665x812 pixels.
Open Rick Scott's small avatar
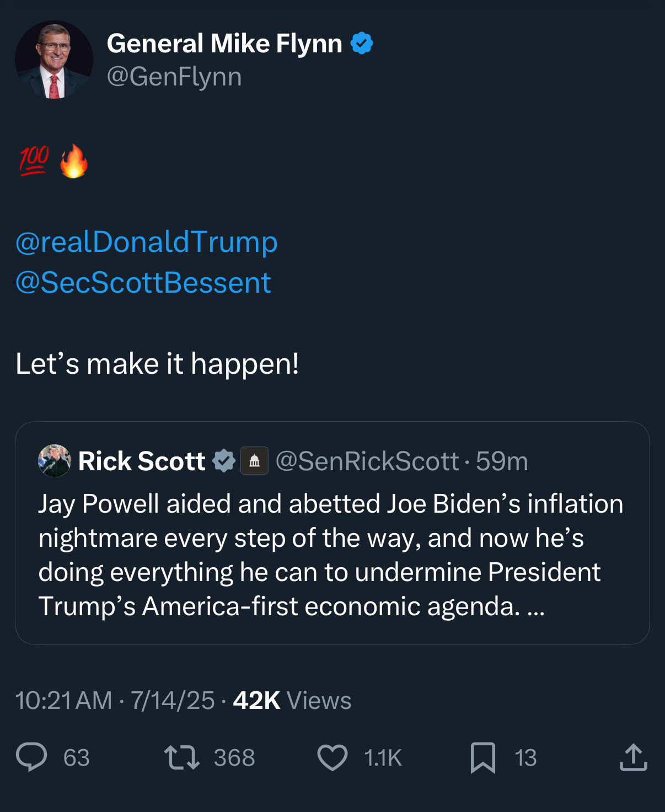coord(55,461)
